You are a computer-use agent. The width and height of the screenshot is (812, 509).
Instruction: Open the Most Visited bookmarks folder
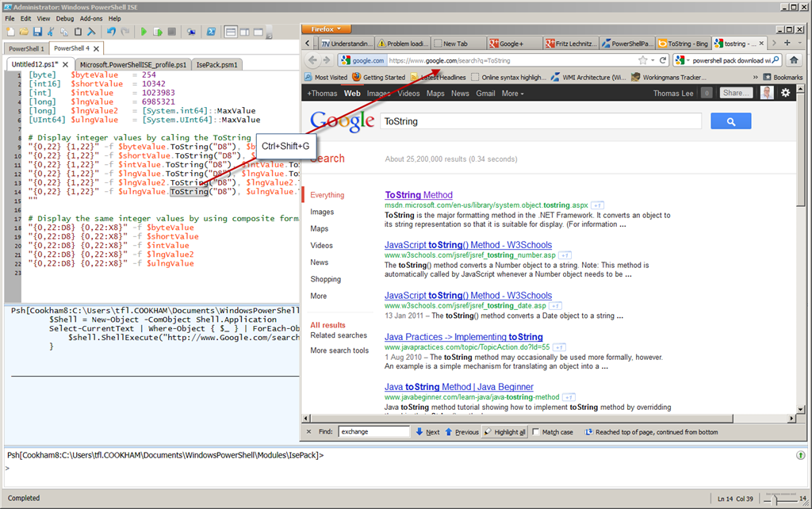(x=326, y=77)
